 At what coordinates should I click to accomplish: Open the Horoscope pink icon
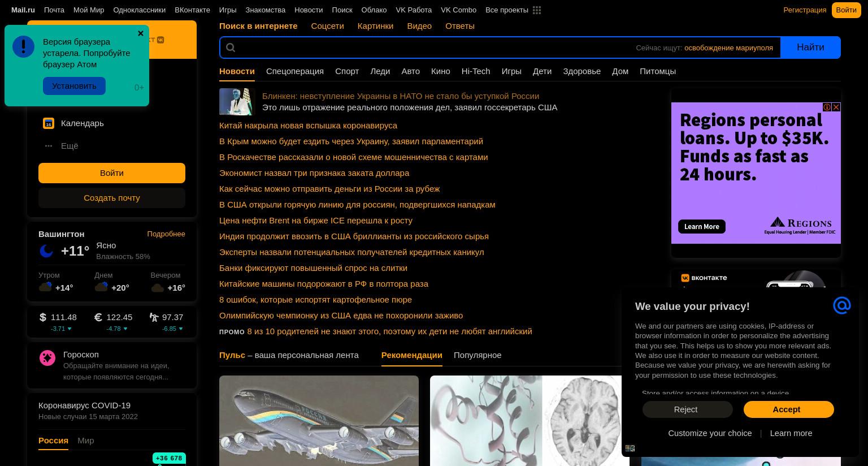(47, 357)
